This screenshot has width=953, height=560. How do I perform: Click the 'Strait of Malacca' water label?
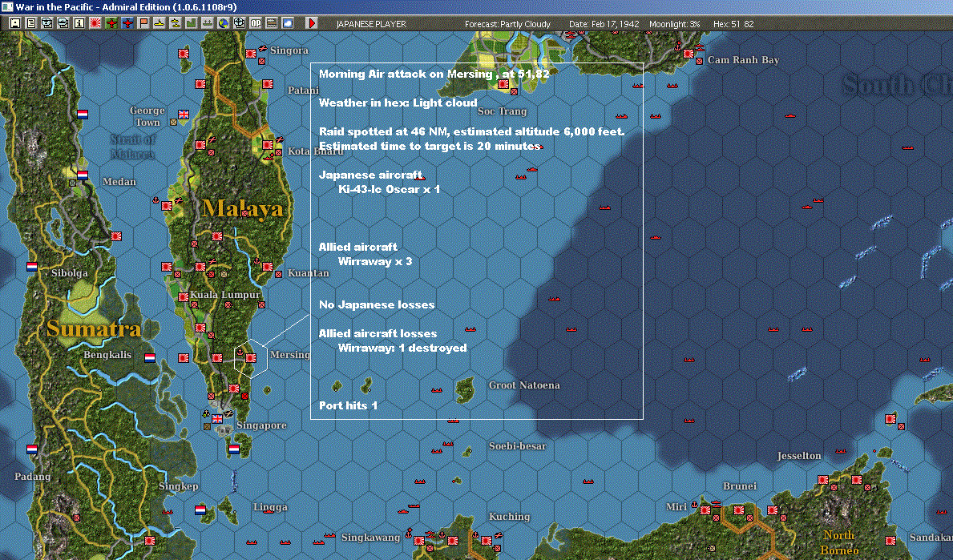click(132, 147)
